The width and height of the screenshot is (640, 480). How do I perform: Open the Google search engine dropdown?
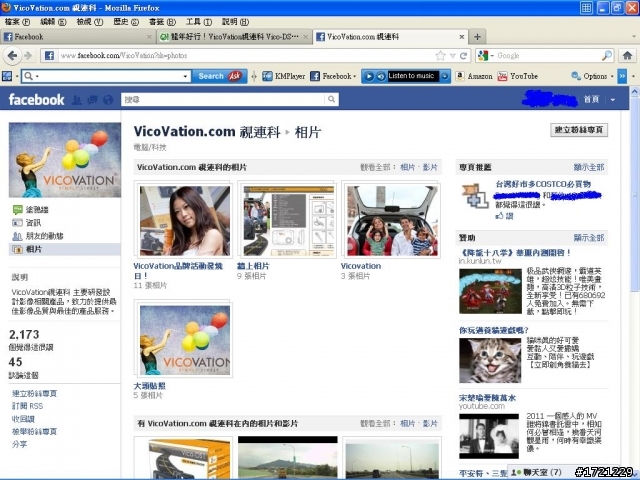492,56
